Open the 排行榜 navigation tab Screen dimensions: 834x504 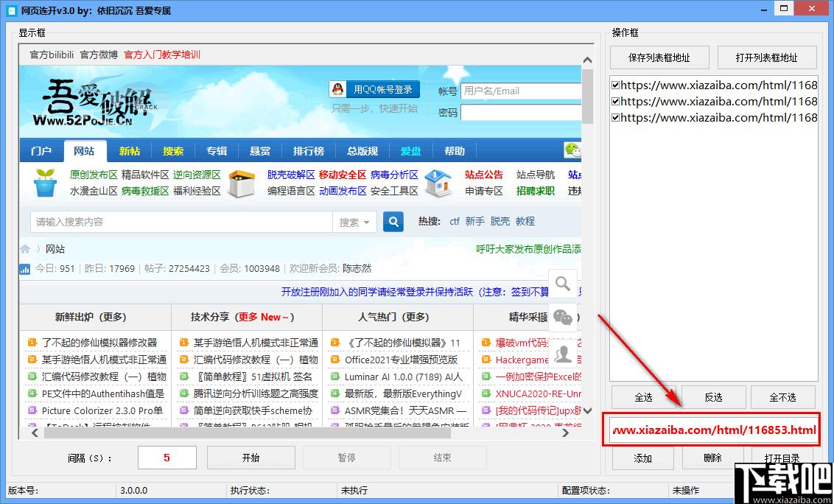309,151
